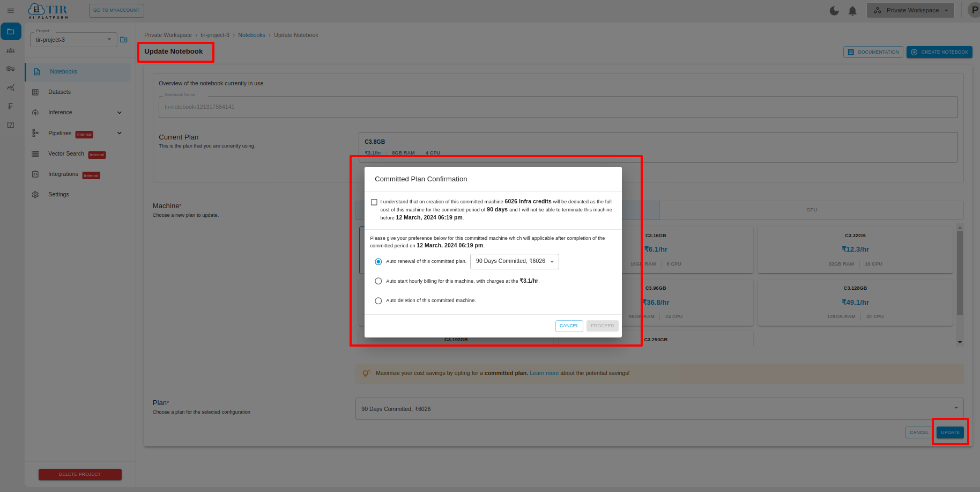This screenshot has width=980, height=492.
Task: Click the Create Notebook button
Action: pyautogui.click(x=939, y=52)
